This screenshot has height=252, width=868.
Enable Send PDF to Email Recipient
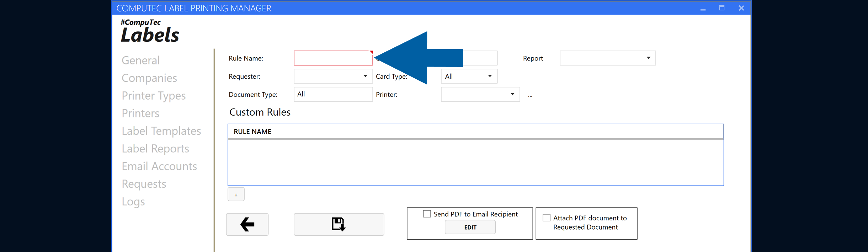coord(427,214)
